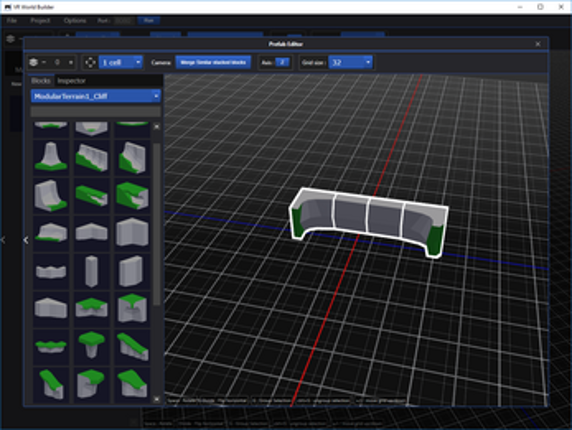Click the Camera button

(x=161, y=62)
